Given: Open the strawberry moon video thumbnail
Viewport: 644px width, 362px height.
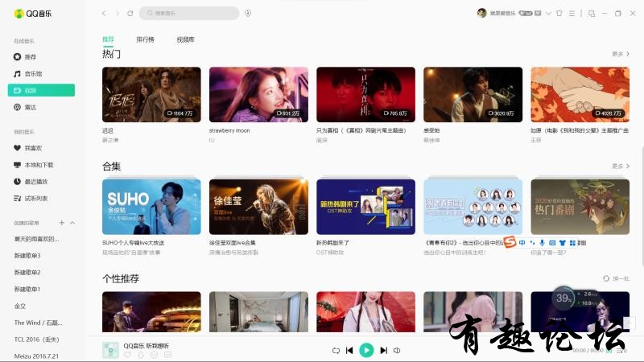Looking at the screenshot, I should coord(258,94).
